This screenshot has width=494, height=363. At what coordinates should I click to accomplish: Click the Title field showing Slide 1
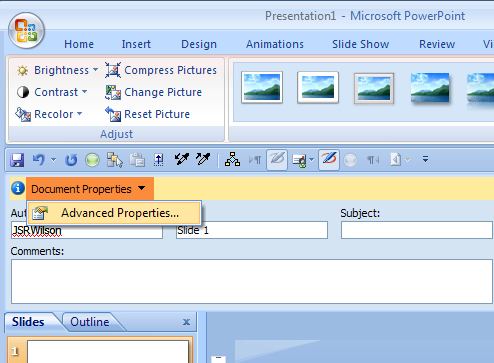pos(252,230)
